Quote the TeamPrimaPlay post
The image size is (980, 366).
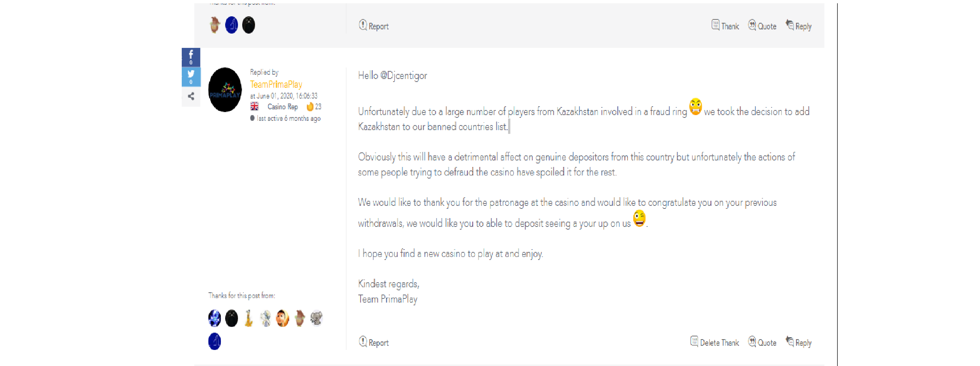point(762,342)
